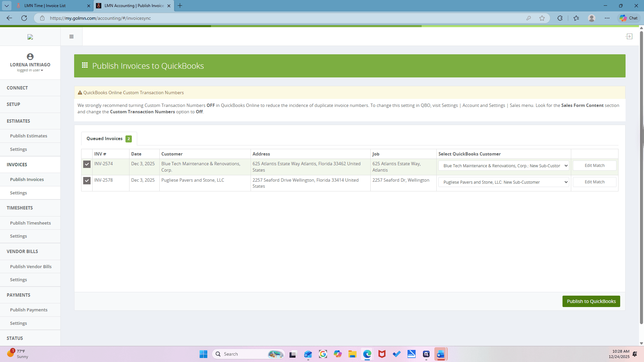Click the logout icon at top right
This screenshot has width=644, height=362.
[629, 37]
